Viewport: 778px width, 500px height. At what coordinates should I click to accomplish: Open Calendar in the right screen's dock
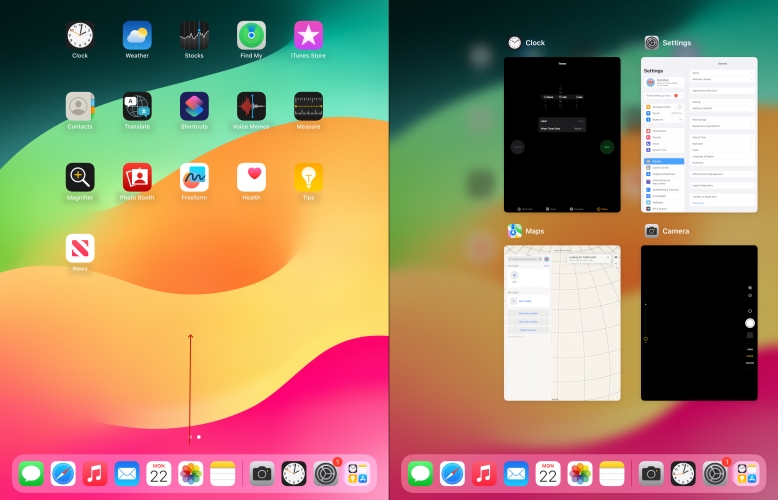(x=548, y=474)
